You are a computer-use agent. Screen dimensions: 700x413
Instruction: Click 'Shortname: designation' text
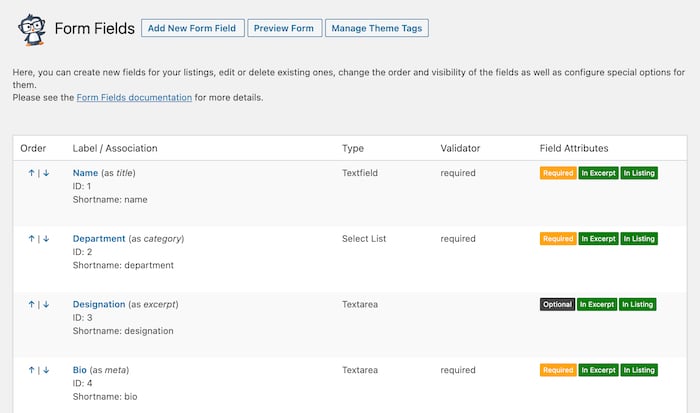[x=123, y=331]
